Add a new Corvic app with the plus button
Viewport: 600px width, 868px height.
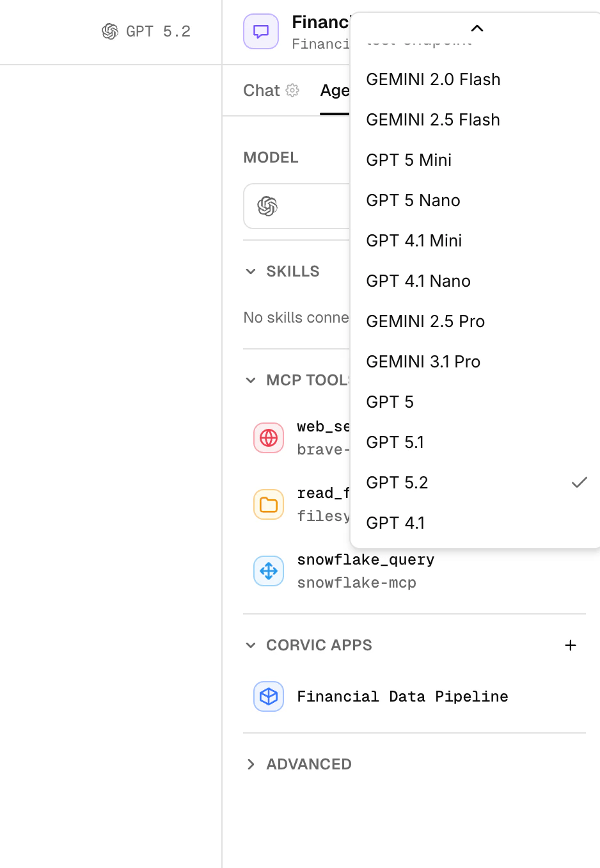click(570, 645)
